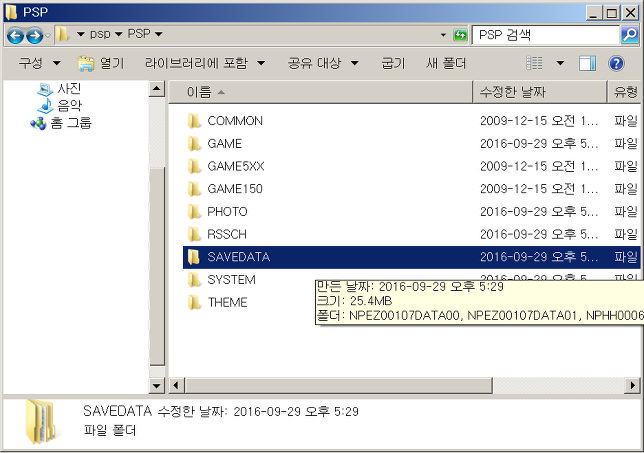Expand the arrow after psp breadcrumb
Screen dimensions: 644x453
coord(119,34)
